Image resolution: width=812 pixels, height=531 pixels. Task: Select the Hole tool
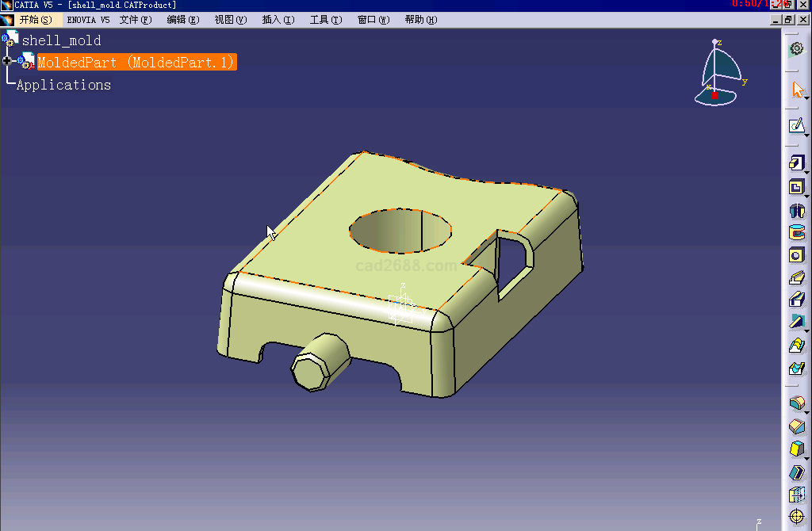(x=796, y=255)
